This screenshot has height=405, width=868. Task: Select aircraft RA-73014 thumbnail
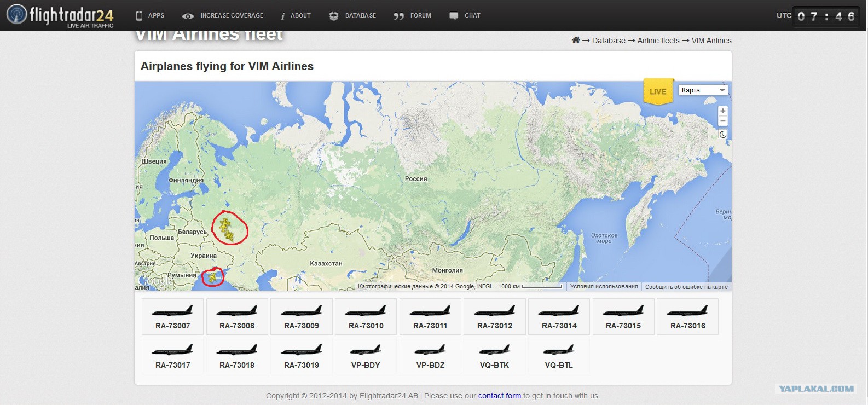(x=559, y=316)
